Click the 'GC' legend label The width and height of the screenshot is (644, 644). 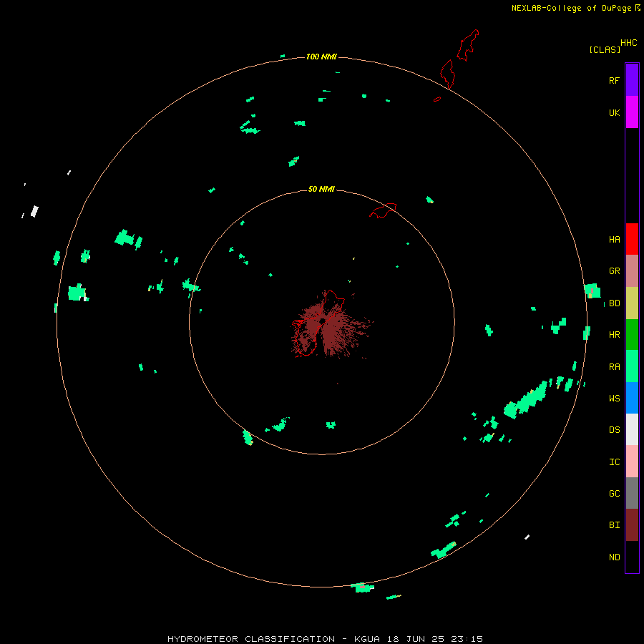(x=614, y=494)
